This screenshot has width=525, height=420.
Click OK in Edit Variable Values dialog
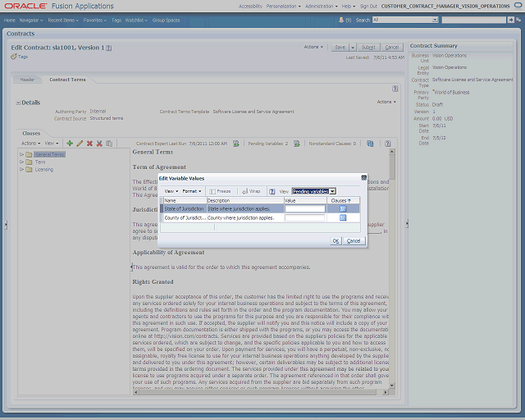pos(336,241)
